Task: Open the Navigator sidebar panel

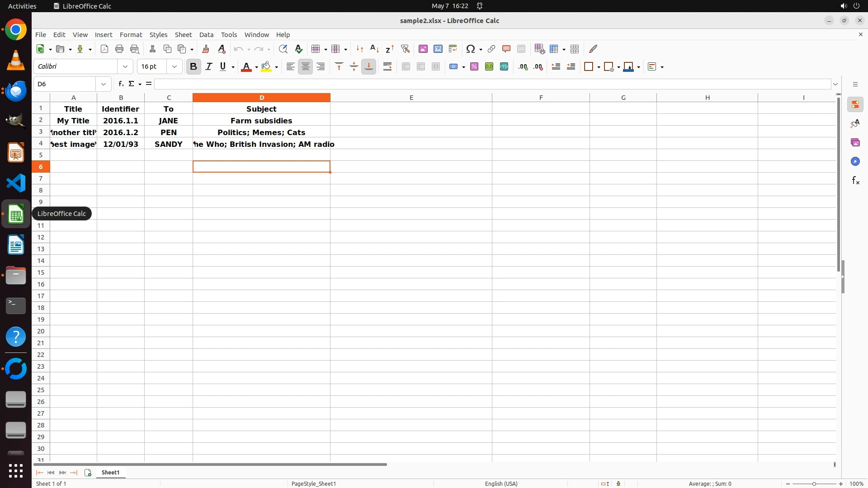Action: tap(855, 162)
